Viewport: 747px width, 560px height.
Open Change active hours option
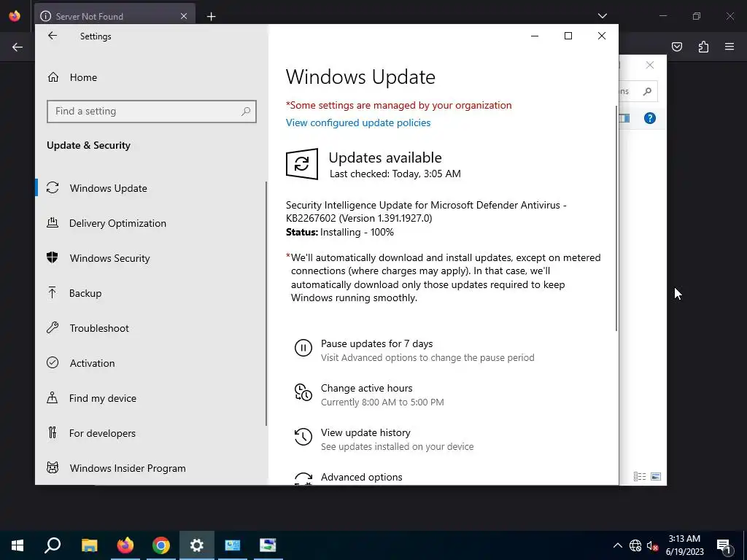pos(367,388)
